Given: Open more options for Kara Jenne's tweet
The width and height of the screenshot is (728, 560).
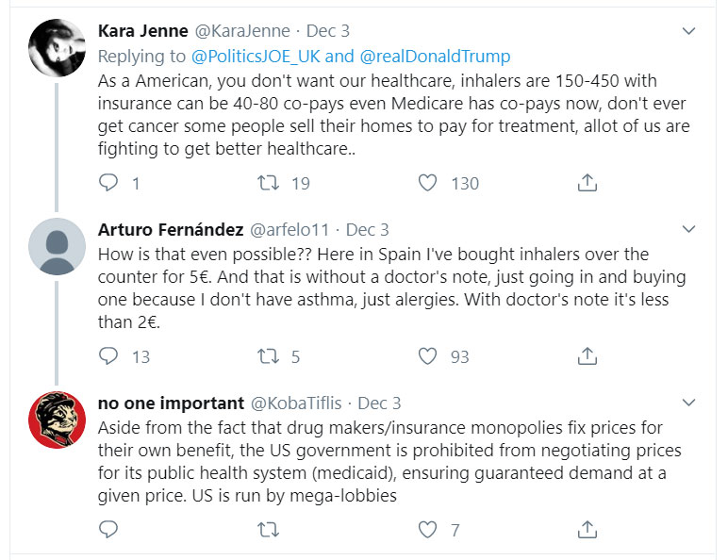Looking at the screenshot, I should point(688,31).
